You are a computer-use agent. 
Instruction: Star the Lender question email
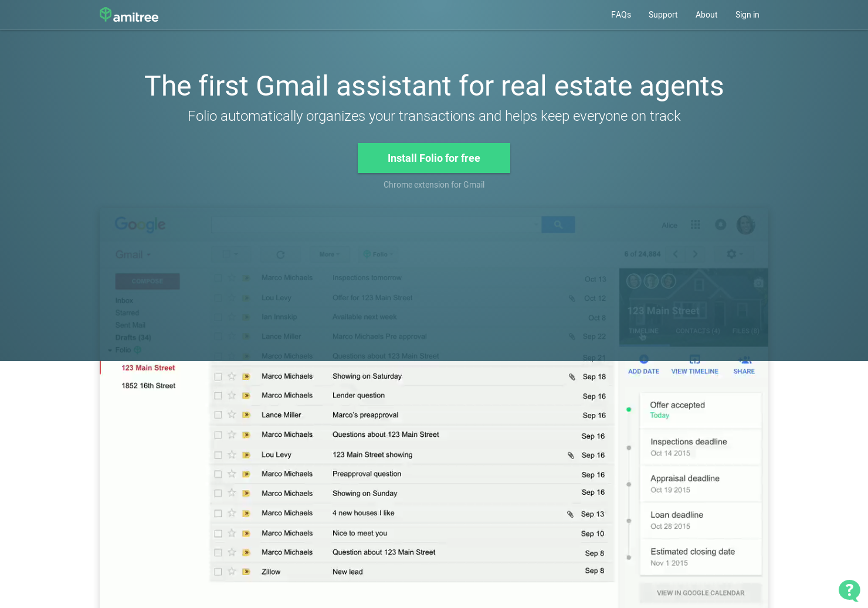(232, 396)
